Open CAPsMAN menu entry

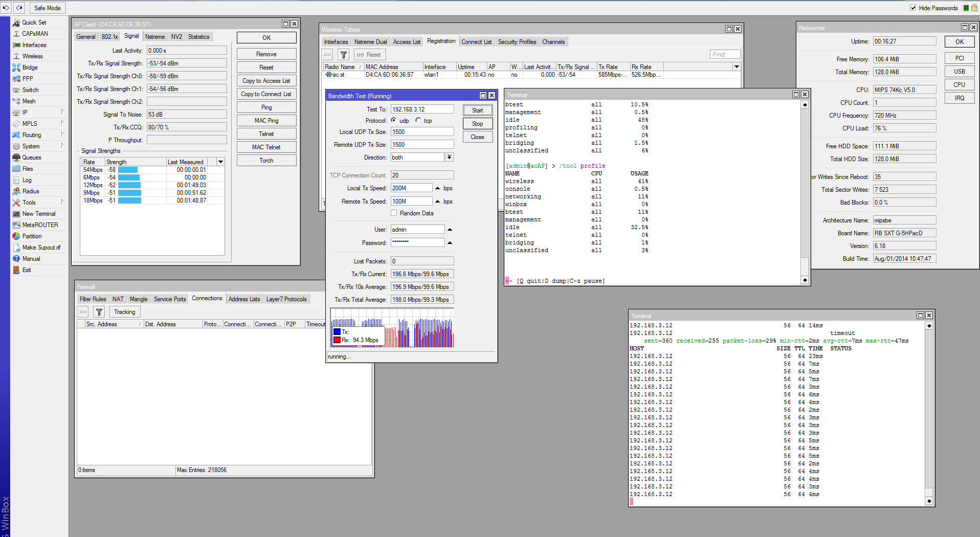pyautogui.click(x=35, y=34)
